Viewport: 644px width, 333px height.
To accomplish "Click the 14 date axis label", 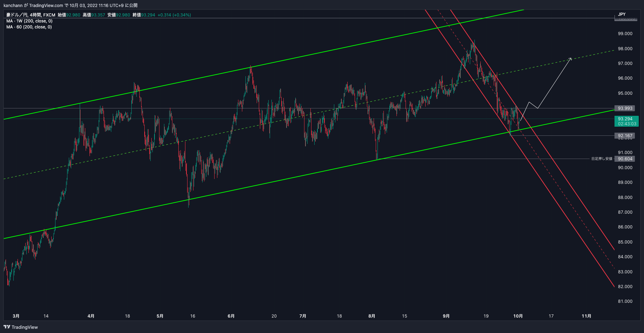I will (46, 316).
